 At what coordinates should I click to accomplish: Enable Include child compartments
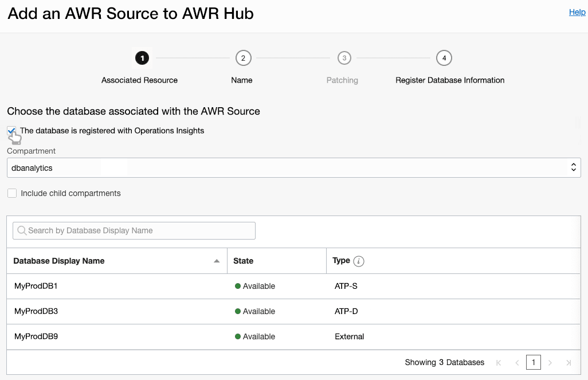pyautogui.click(x=12, y=193)
